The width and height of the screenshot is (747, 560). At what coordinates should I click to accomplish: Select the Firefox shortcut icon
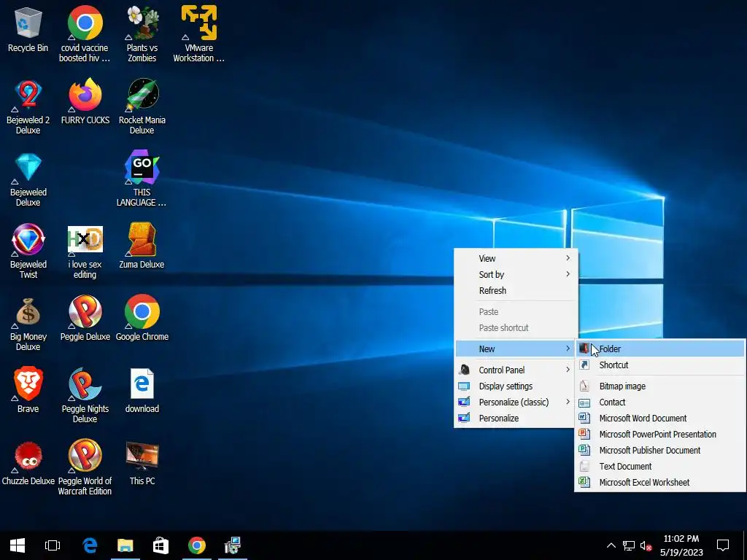click(85, 95)
